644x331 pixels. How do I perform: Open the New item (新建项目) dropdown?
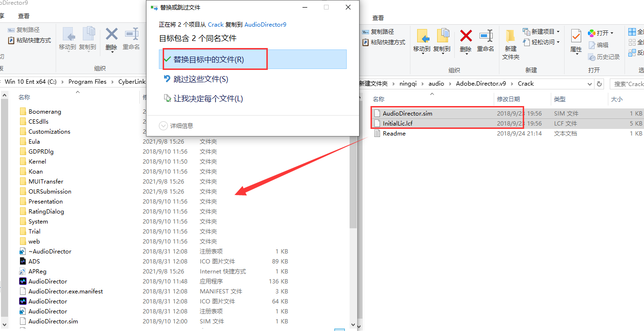pyautogui.click(x=558, y=31)
